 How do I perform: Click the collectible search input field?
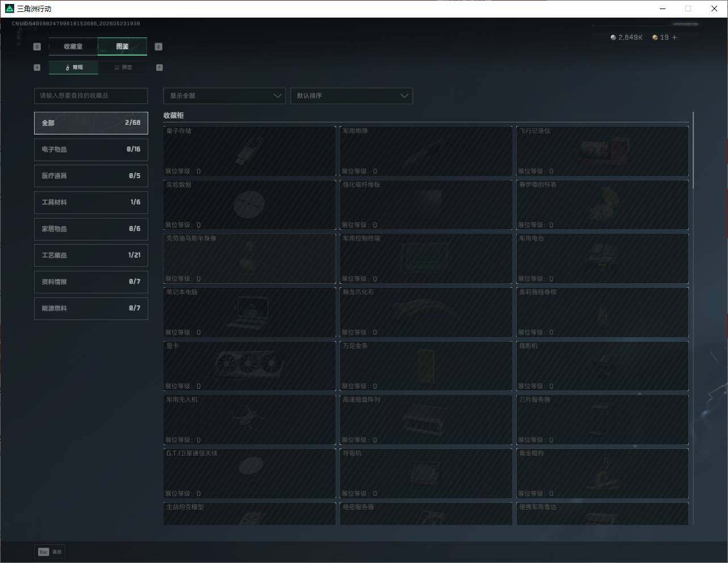click(91, 96)
